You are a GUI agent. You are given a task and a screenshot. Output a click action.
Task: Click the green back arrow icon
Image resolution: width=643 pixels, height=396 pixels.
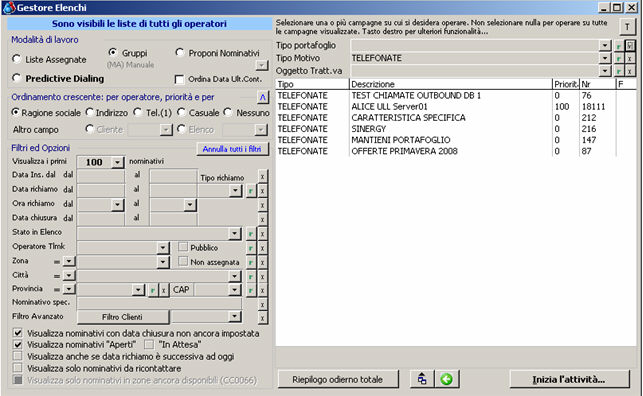(x=447, y=379)
